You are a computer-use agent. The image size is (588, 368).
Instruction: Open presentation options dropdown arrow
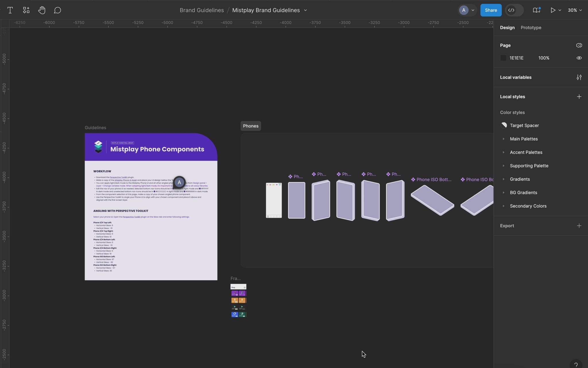click(x=560, y=10)
